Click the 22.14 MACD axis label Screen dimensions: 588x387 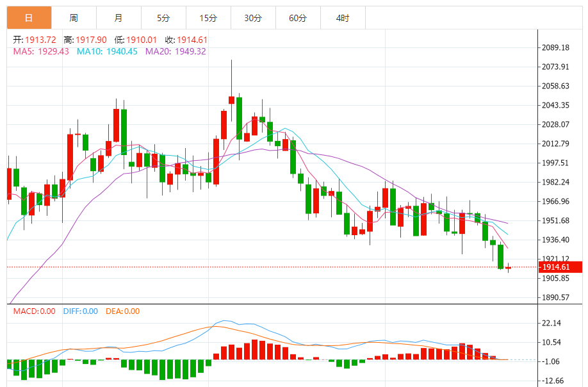pos(551,324)
